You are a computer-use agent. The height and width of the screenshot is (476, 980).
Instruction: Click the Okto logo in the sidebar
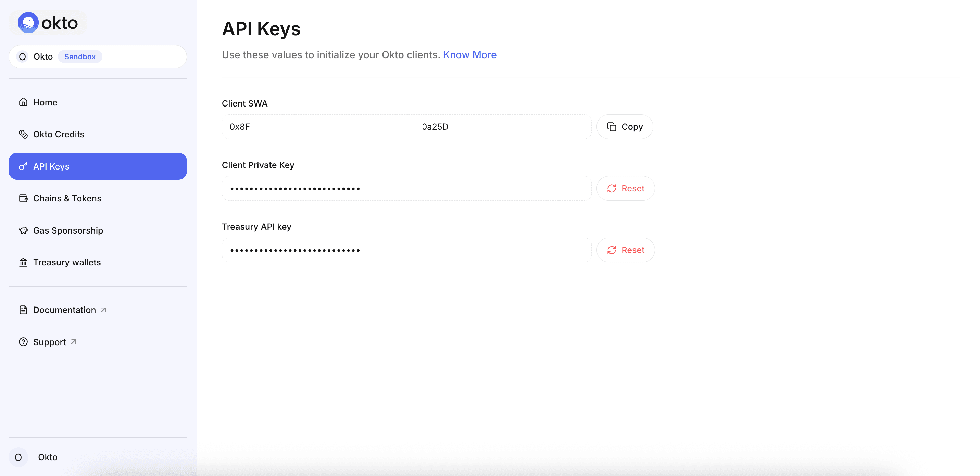(x=48, y=23)
